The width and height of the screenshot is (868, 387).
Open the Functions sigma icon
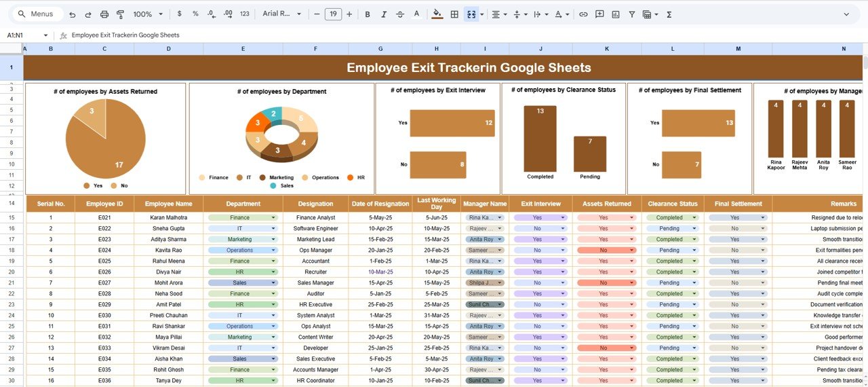(x=669, y=14)
